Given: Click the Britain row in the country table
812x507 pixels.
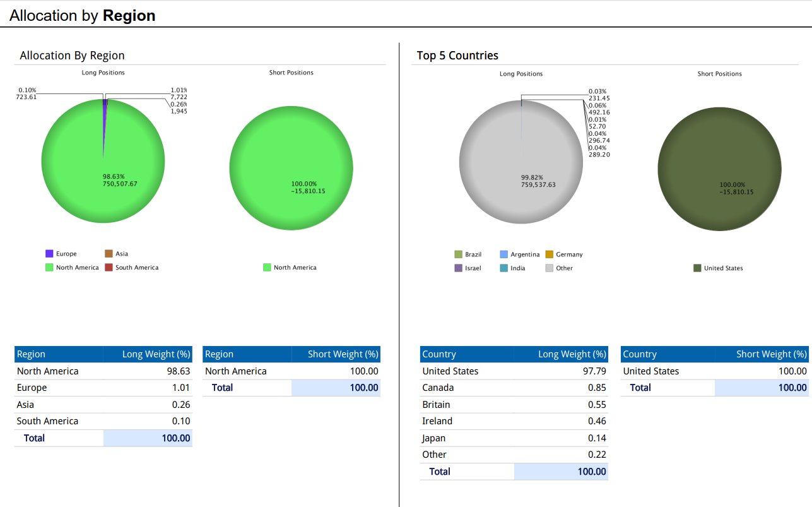Looking at the screenshot, I should pos(514,405).
